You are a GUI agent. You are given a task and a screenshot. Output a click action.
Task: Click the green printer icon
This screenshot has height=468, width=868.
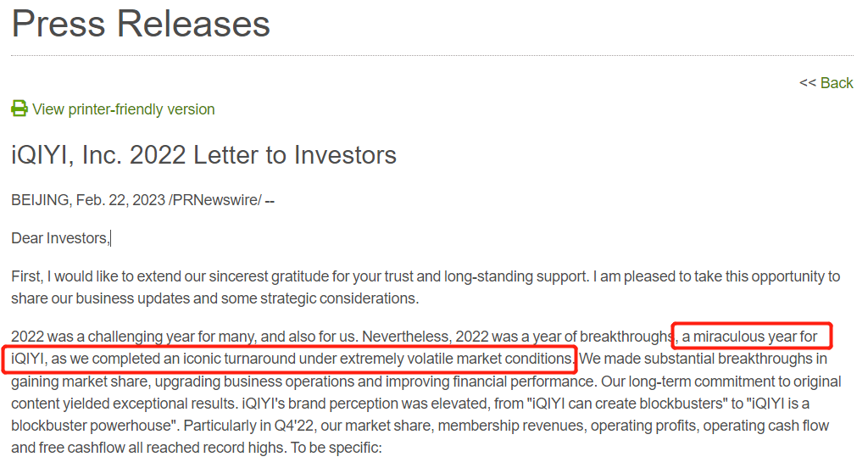pyautogui.click(x=19, y=109)
